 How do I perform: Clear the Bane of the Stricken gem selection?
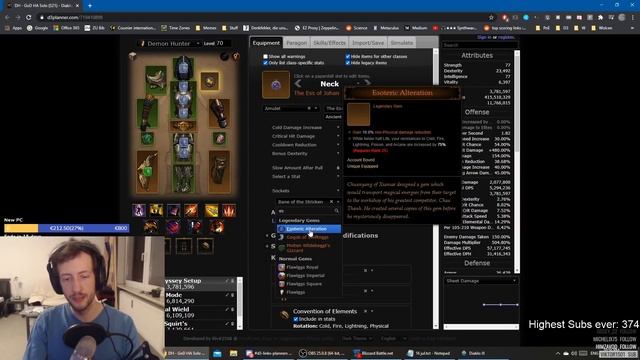click(331, 202)
